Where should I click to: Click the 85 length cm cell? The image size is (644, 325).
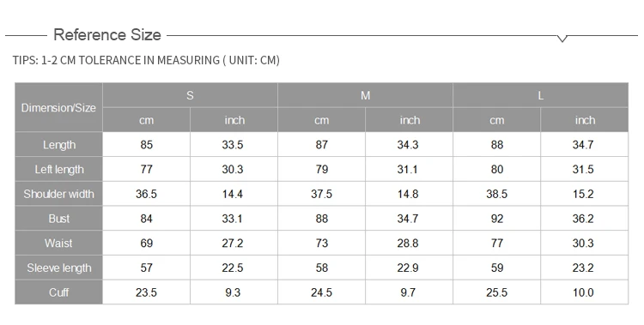click(x=146, y=144)
